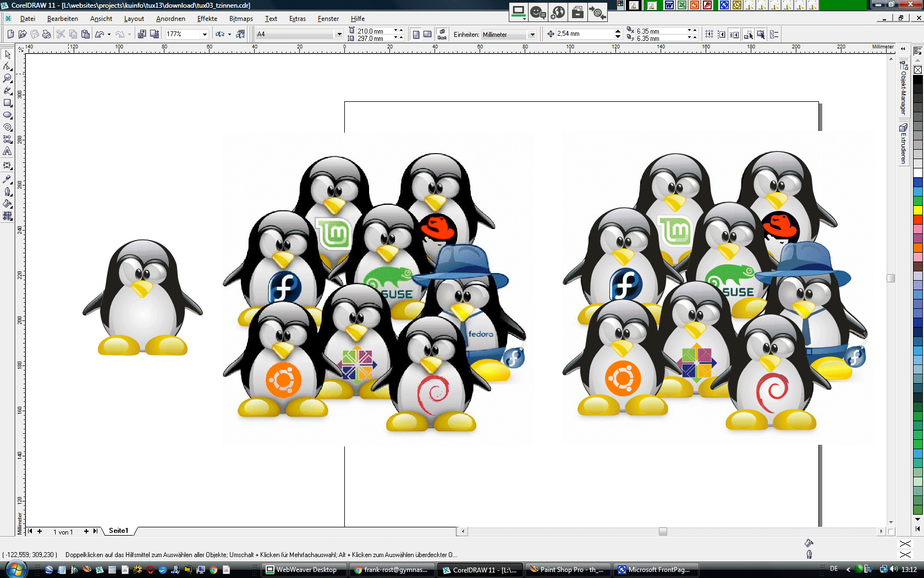Viewport: 924px width, 578px height.
Task: Open the Objekt-Manager docker tab
Action: pyautogui.click(x=903, y=88)
